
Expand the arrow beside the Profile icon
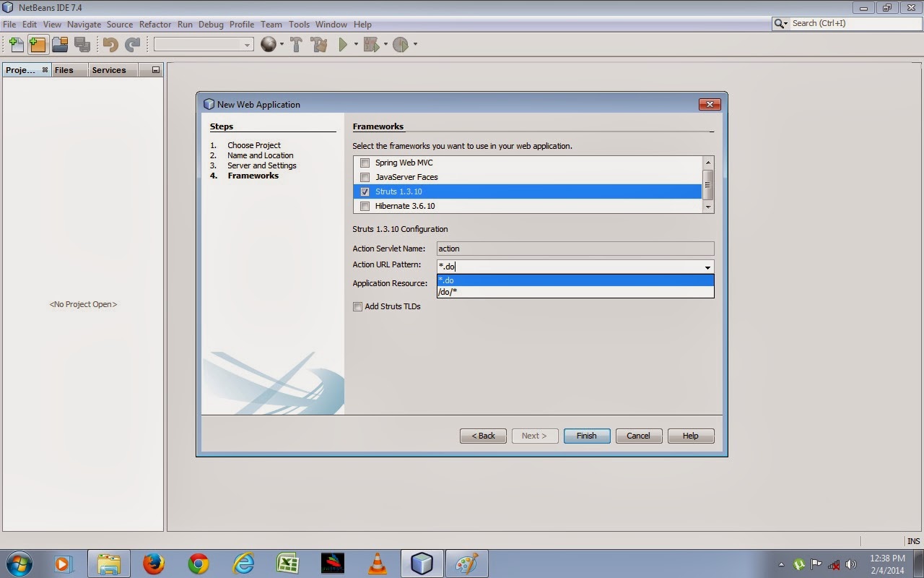(414, 45)
